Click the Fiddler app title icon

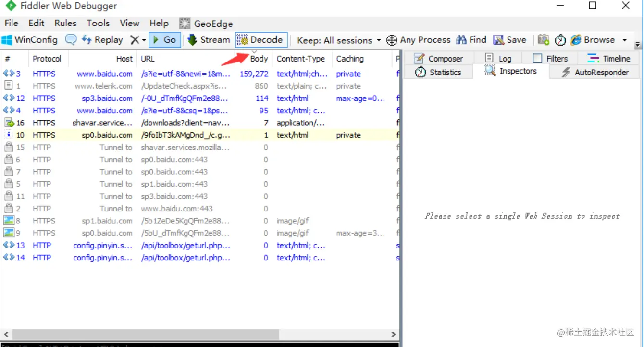point(10,7)
